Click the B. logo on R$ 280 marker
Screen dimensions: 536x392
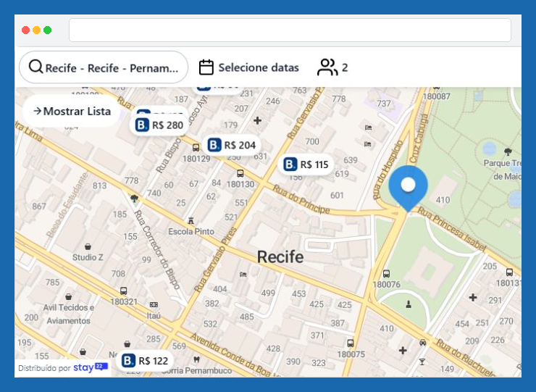click(x=142, y=125)
